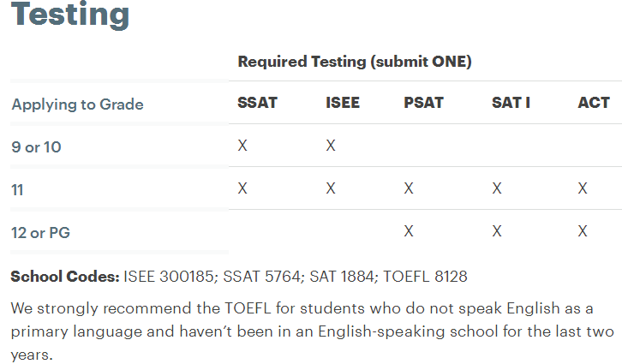Select the SAT I X mark for 12 or PG
The image size is (622, 364).
pyautogui.click(x=497, y=231)
